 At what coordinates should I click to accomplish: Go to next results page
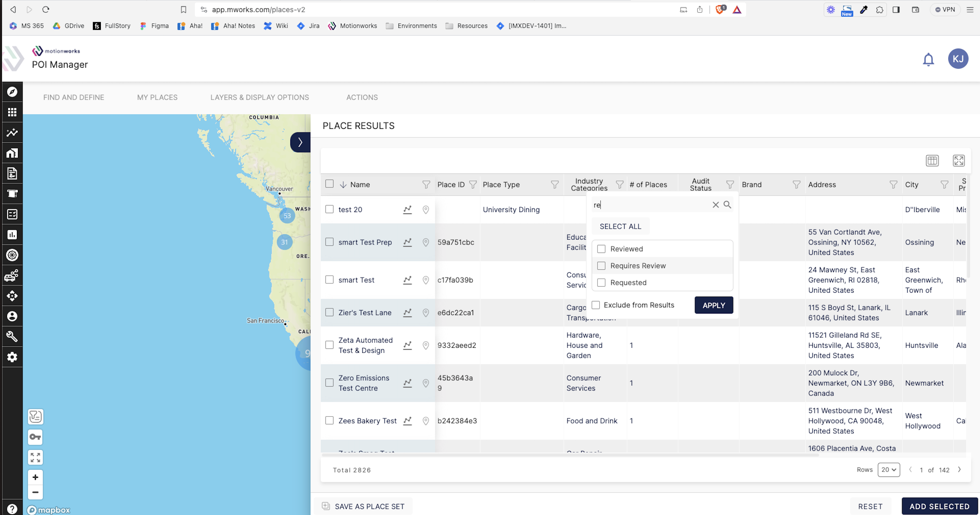959,470
